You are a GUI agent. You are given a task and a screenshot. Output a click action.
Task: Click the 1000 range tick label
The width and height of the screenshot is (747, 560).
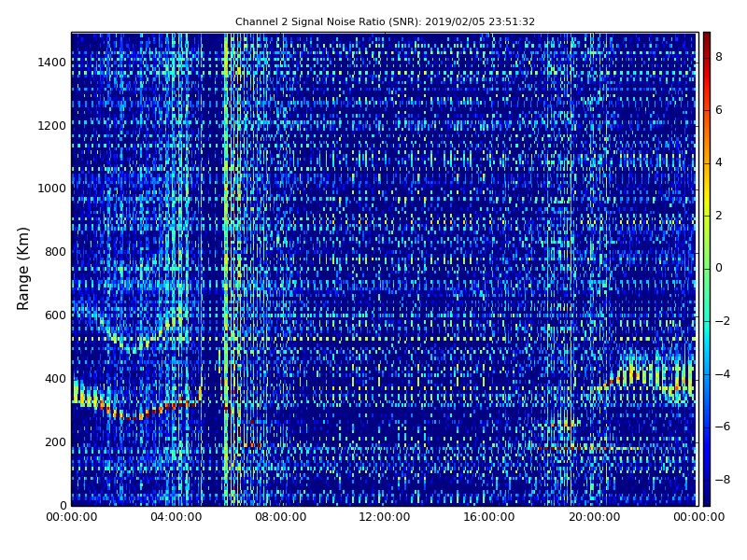52,189
